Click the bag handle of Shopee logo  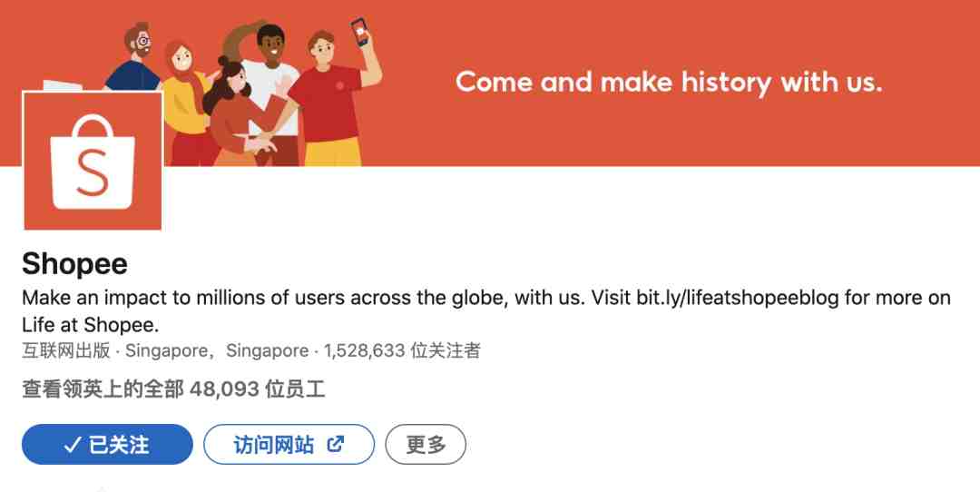(93, 126)
